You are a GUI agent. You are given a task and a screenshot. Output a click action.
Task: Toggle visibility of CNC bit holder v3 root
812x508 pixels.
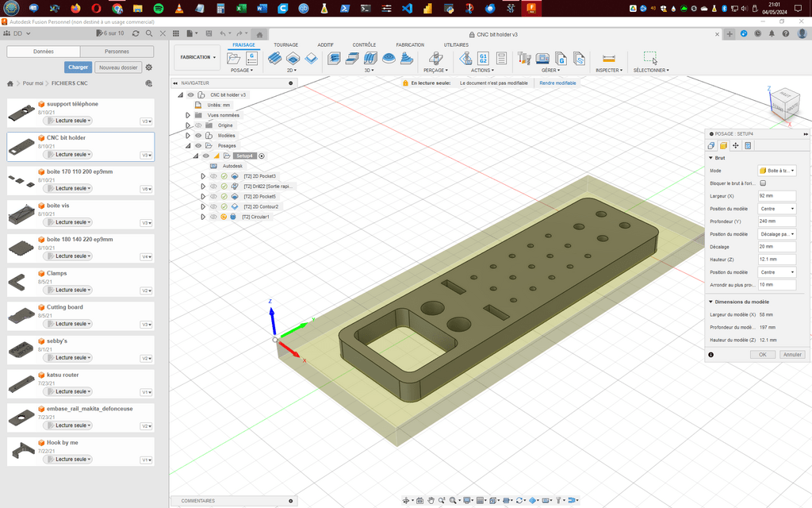click(x=190, y=95)
